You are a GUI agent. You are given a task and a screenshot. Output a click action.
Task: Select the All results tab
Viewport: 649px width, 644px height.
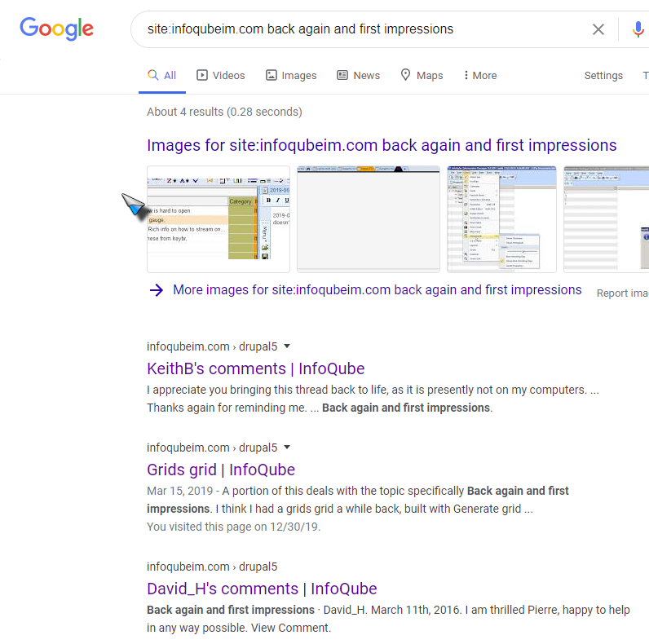click(x=161, y=75)
